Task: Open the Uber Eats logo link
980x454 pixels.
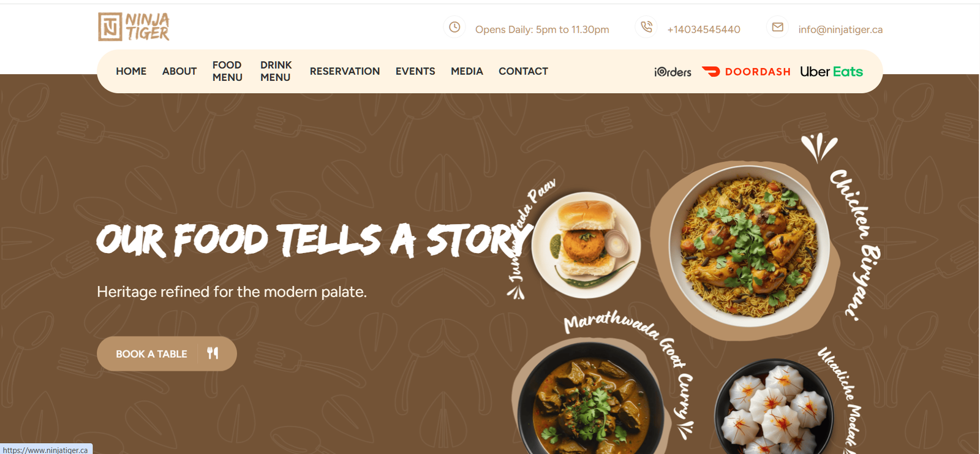Action: tap(831, 72)
